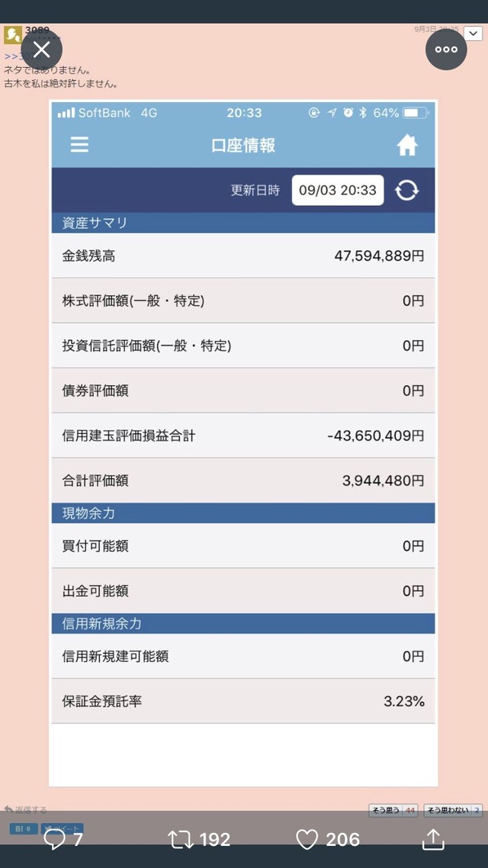Refresh account data with circular arrows
Viewport: 488px width, 868px height.
(406, 191)
